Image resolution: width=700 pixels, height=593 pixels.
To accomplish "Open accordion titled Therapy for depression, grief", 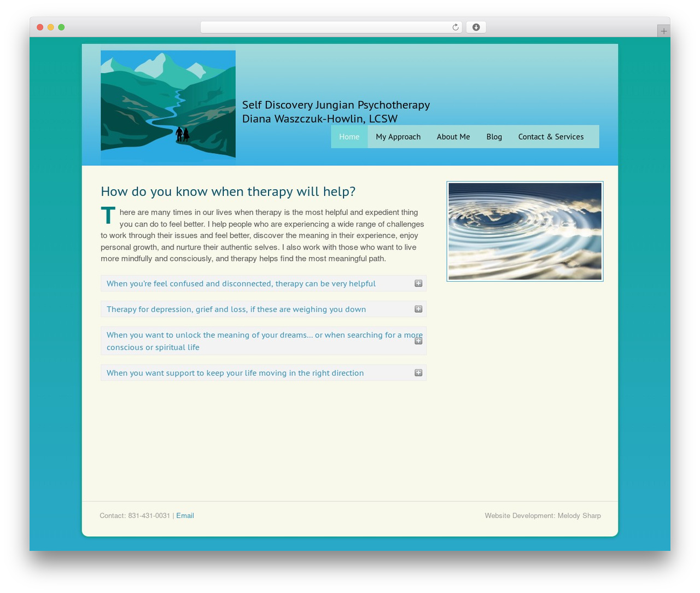I will [x=264, y=309].
